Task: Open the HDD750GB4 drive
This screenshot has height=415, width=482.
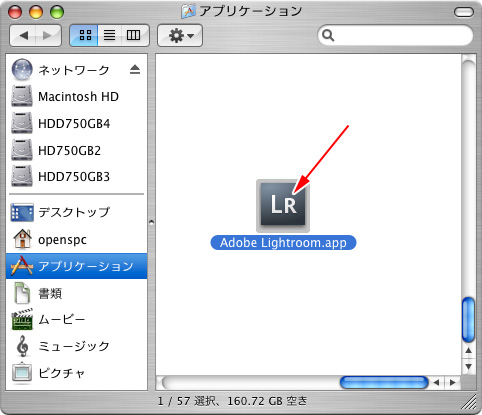Action: (76, 123)
